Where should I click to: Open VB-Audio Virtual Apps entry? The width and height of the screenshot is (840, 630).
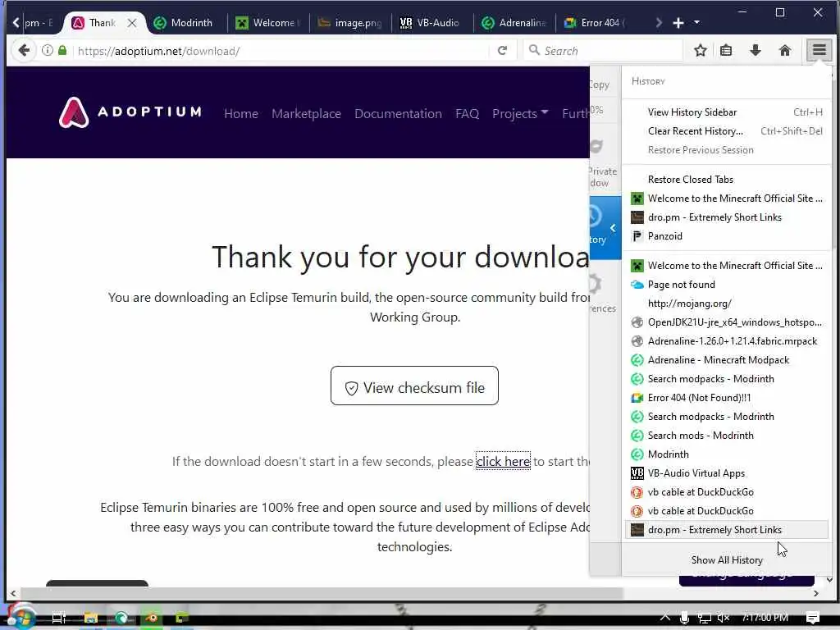tap(727, 473)
